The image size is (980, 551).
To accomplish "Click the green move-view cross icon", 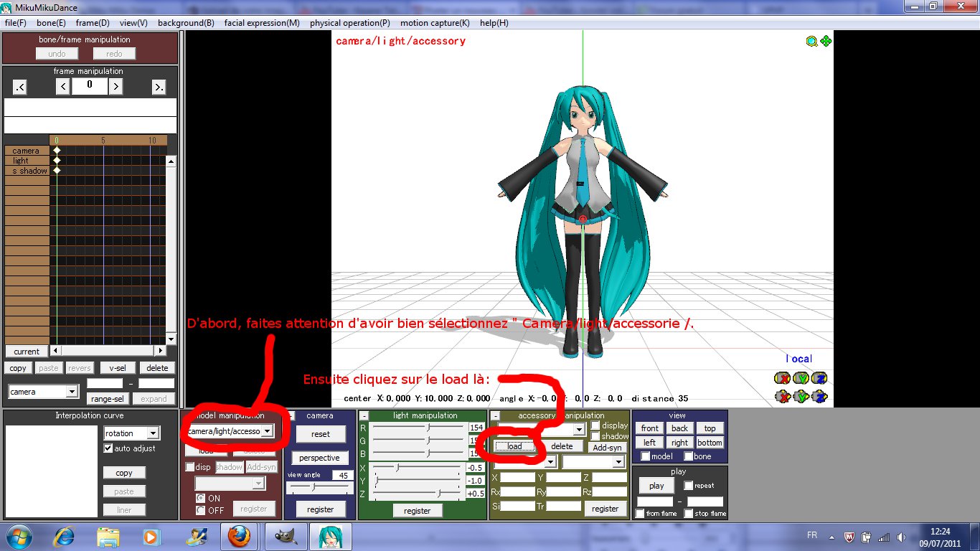I will [x=826, y=42].
